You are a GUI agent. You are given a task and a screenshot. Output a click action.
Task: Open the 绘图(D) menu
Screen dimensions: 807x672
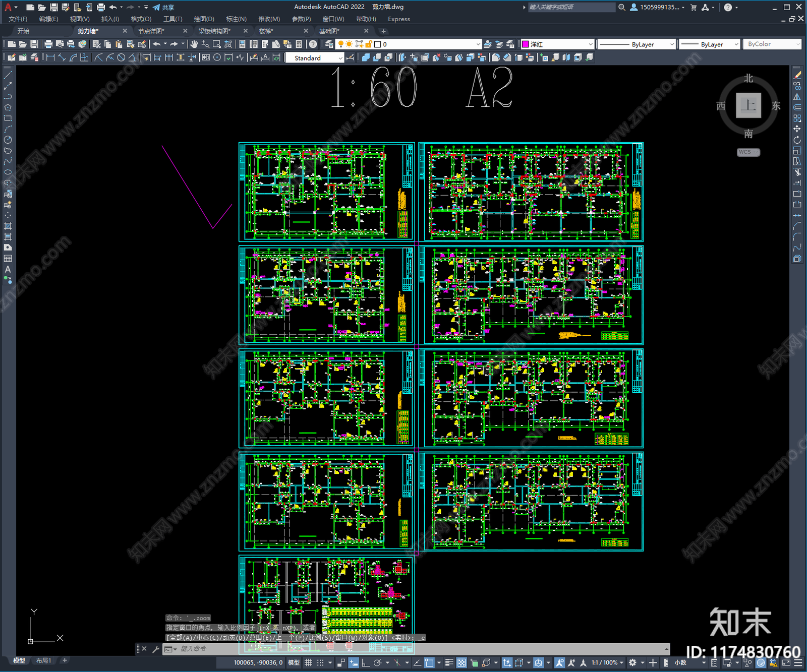[x=204, y=19]
